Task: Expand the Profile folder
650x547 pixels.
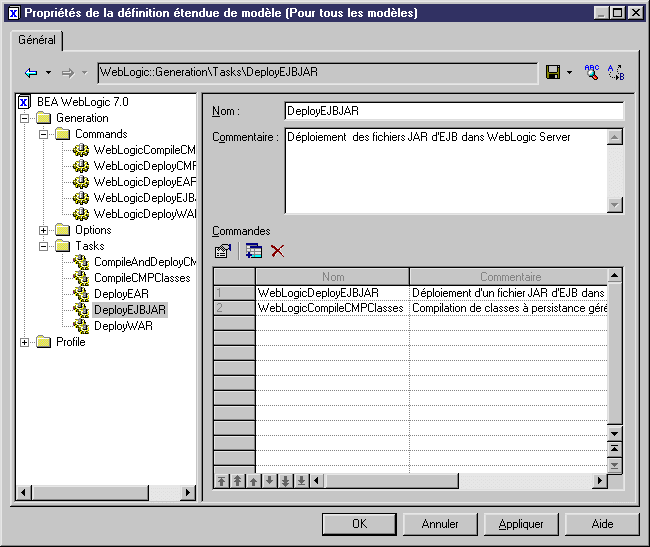Action: (25, 342)
